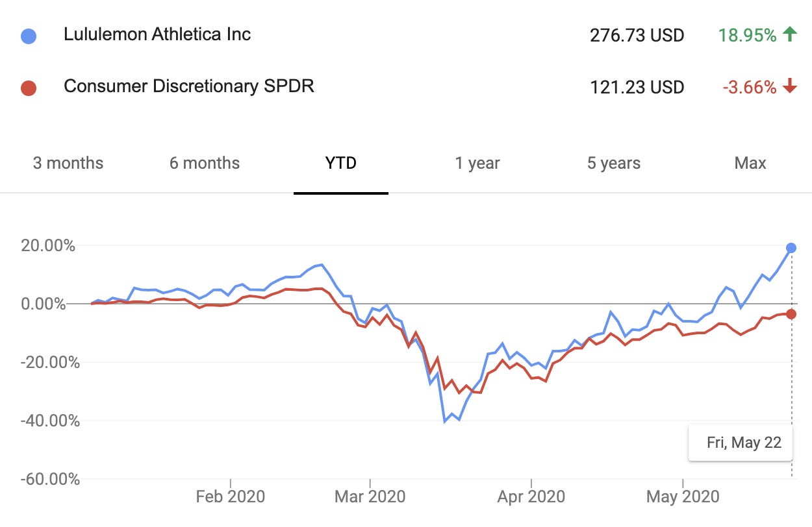Switch to the 5 years tab
The height and width of the screenshot is (527, 812).
click(x=614, y=163)
